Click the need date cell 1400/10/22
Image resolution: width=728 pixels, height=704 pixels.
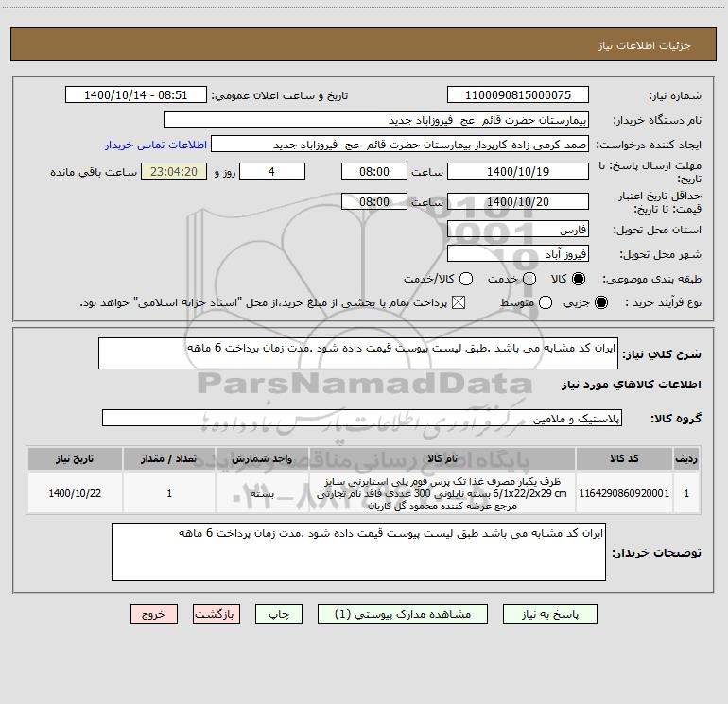[x=75, y=493]
